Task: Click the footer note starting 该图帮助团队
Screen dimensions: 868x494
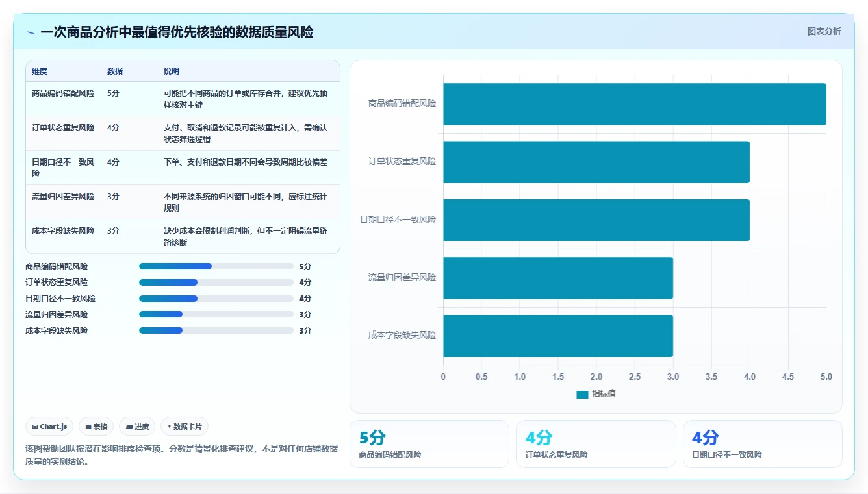Action: click(x=181, y=455)
